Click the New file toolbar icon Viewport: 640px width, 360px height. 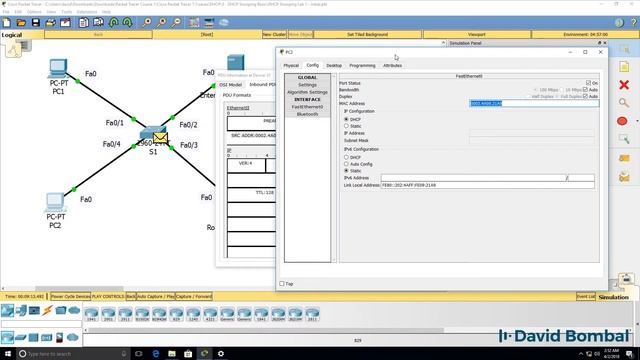pos(7,22)
